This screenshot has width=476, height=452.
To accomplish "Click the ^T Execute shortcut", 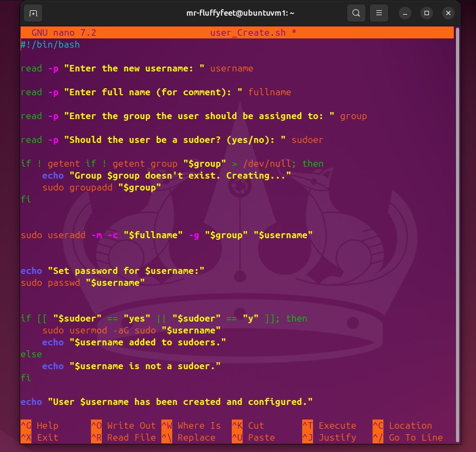I will [x=329, y=425].
